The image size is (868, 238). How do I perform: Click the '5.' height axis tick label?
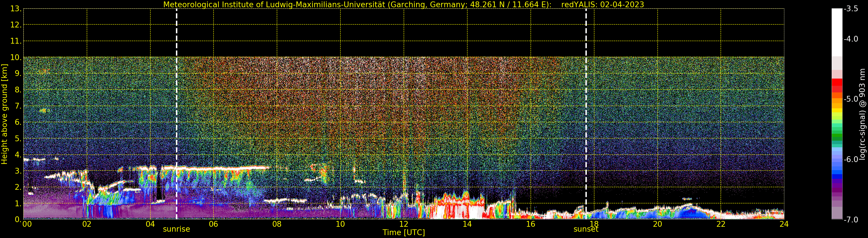tap(18, 138)
